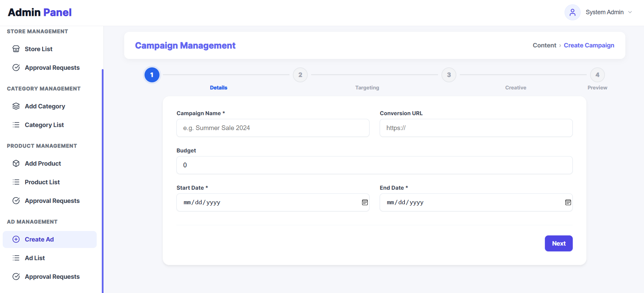
Task: Click the Content breadcrumb link
Action: click(544, 45)
